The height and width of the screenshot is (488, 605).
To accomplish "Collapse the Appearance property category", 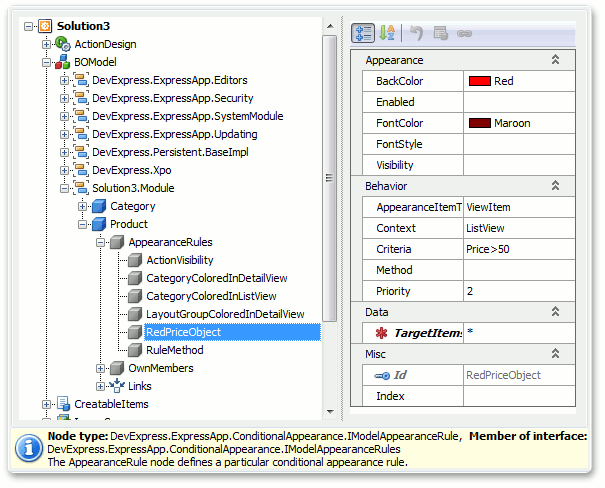I will tap(555, 59).
